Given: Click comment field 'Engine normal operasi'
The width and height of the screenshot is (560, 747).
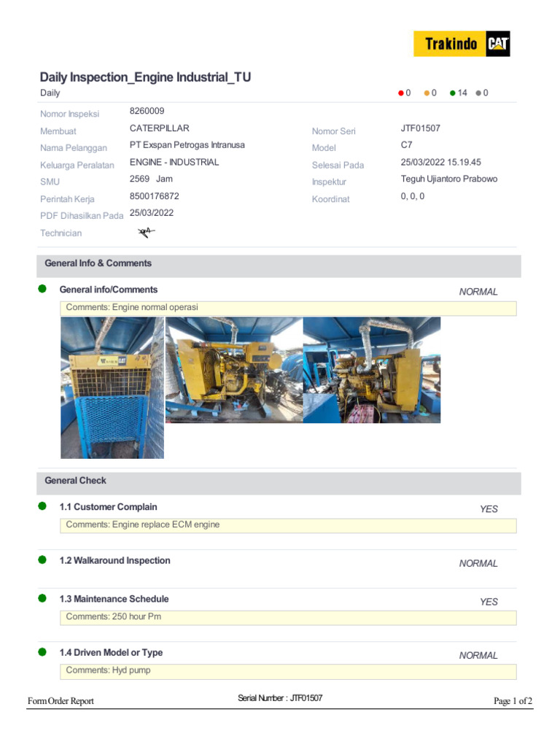Looking at the screenshot, I should coord(288,308).
